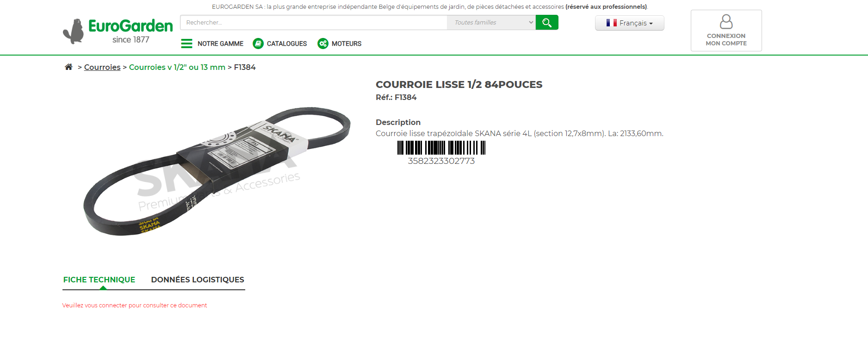Open the Français language dropdown
This screenshot has height=337, width=868.
pos(630,23)
